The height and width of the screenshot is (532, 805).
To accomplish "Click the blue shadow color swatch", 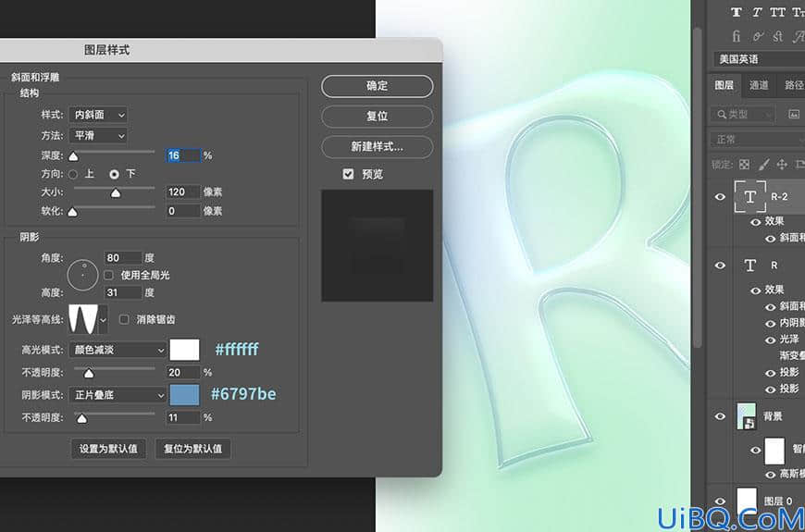I will 185,395.
